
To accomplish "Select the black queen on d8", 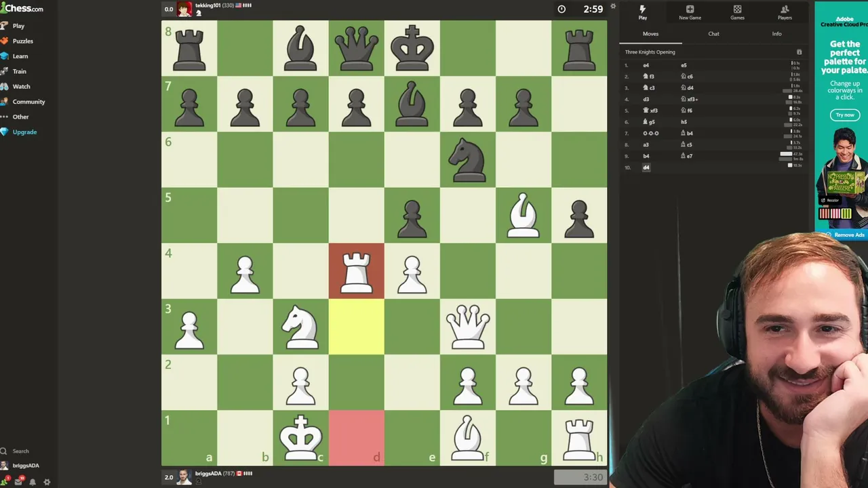I will 356,49.
